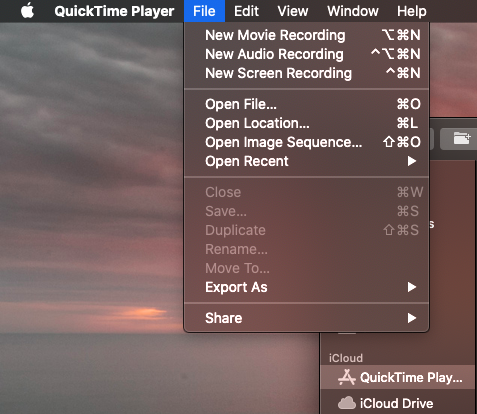Close the open File menu

(x=204, y=11)
